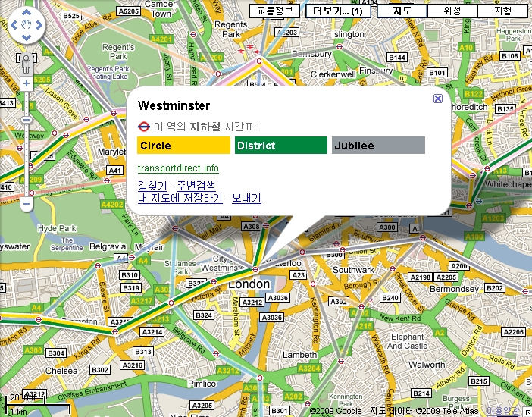Select the Street View pegman icon

[26, 64]
